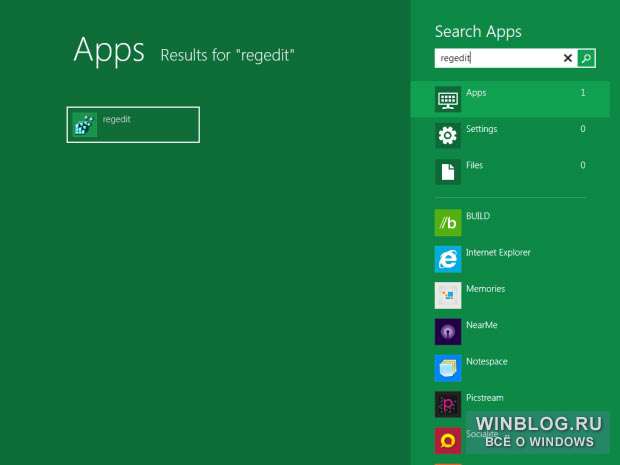The image size is (620, 465).
Task: Open the Picstream app icon
Action: (448, 405)
